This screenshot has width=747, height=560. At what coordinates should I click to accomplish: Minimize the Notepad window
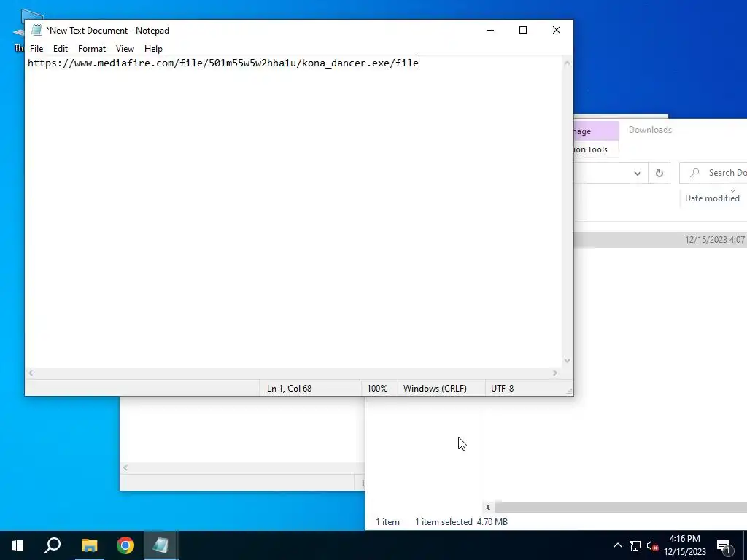pyautogui.click(x=490, y=30)
